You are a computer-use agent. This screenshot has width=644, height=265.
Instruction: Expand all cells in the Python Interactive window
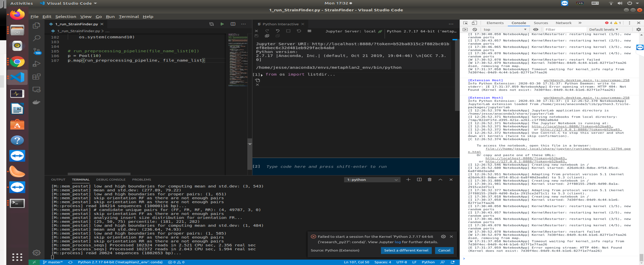(x=267, y=36)
